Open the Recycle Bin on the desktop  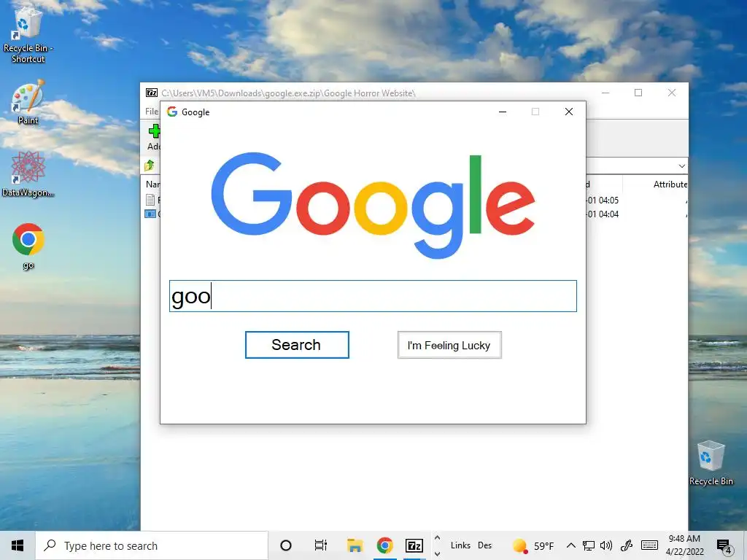coord(711,463)
